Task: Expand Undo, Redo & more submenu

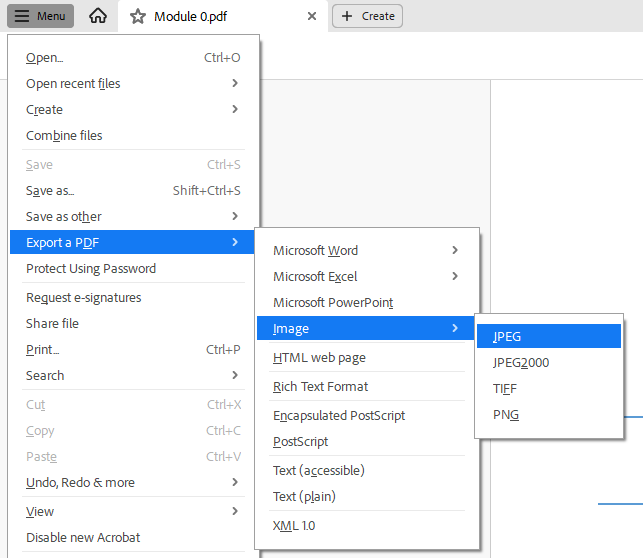Action: click(133, 483)
